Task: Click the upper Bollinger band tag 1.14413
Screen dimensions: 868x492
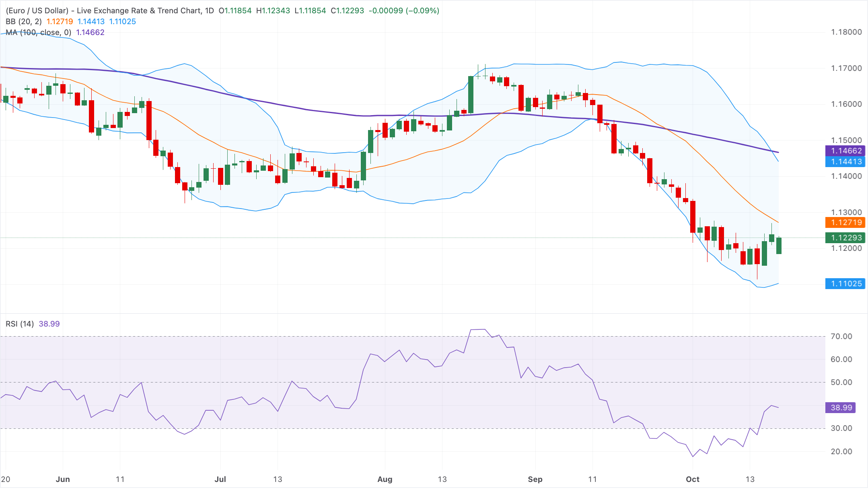Action: pyautogui.click(x=845, y=161)
